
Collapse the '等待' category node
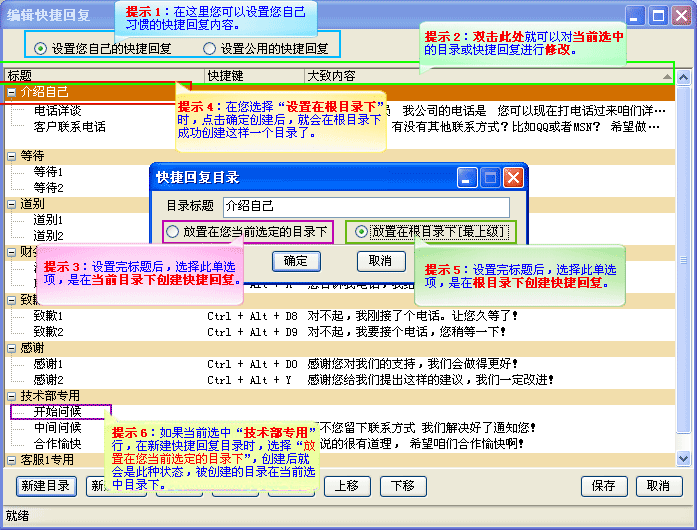11,156
